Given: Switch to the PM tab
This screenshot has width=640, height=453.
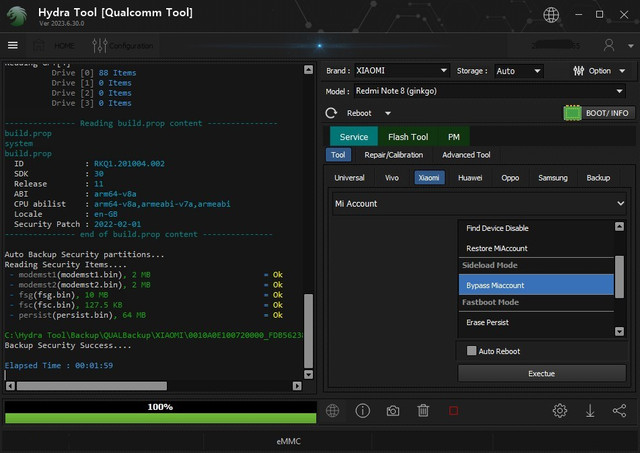Looking at the screenshot, I should pyautogui.click(x=453, y=137).
